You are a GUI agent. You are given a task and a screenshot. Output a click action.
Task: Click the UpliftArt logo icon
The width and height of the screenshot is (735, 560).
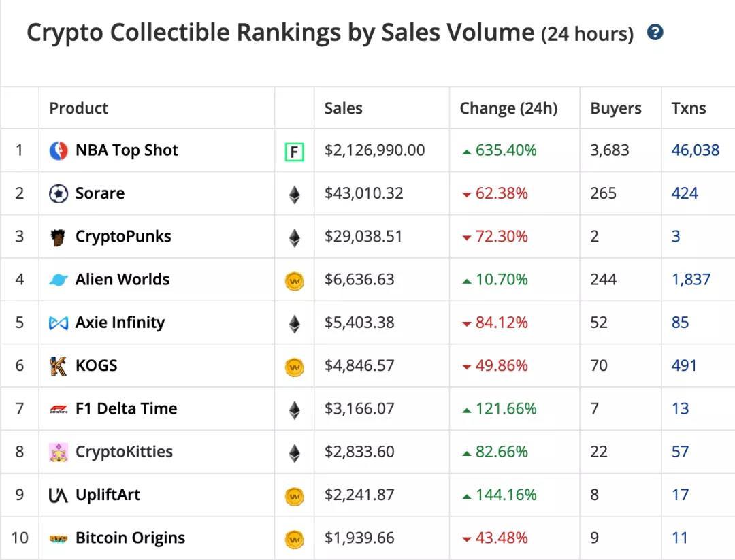click(59, 495)
